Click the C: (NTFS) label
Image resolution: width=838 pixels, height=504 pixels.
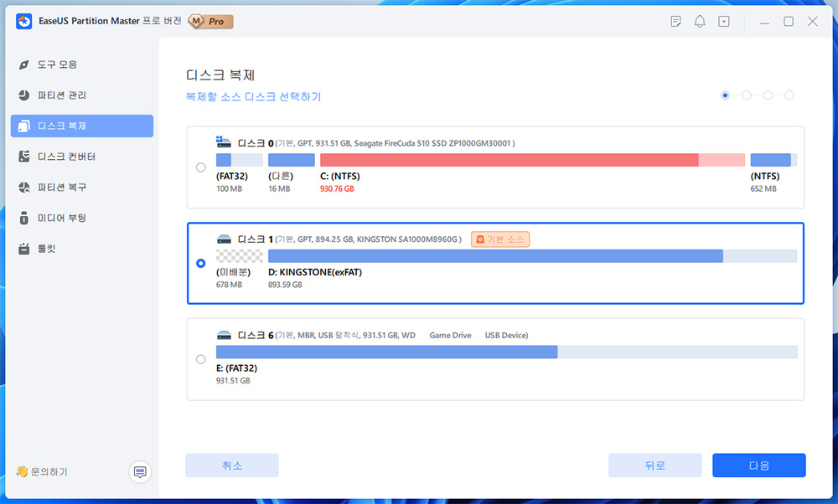340,176
